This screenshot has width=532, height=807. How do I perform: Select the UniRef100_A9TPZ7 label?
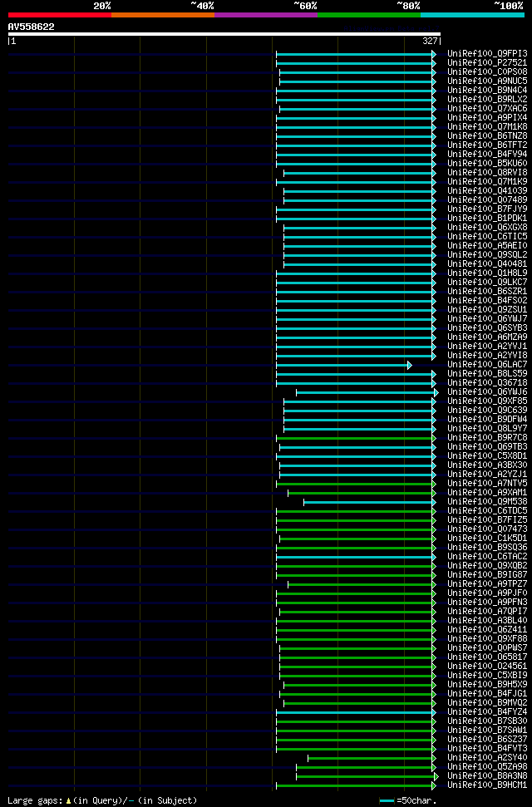(x=487, y=583)
